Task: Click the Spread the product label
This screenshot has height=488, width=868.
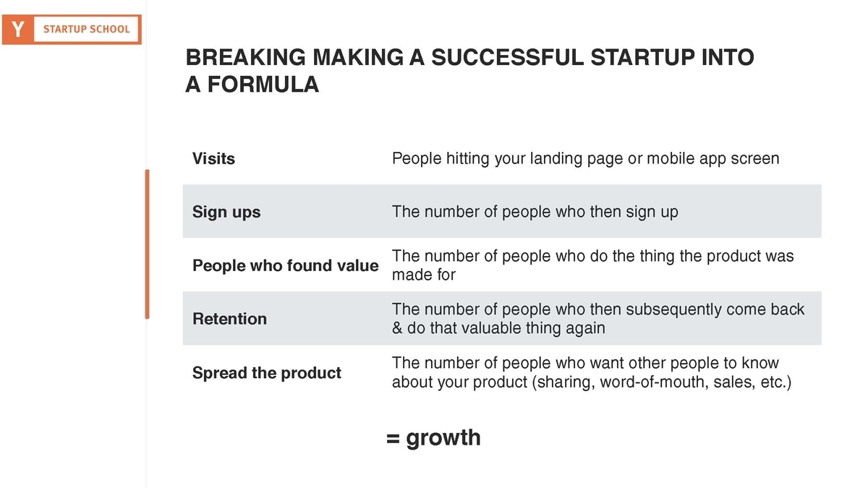Action: coord(267,373)
